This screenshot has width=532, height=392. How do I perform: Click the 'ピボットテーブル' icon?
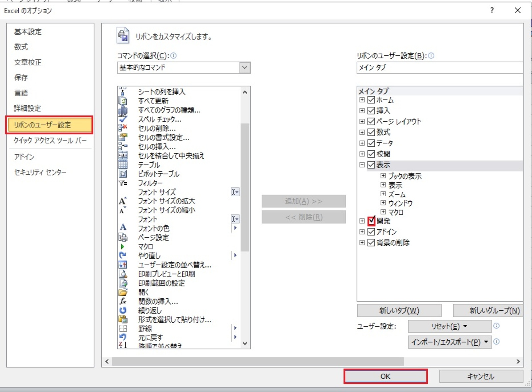[123, 174]
